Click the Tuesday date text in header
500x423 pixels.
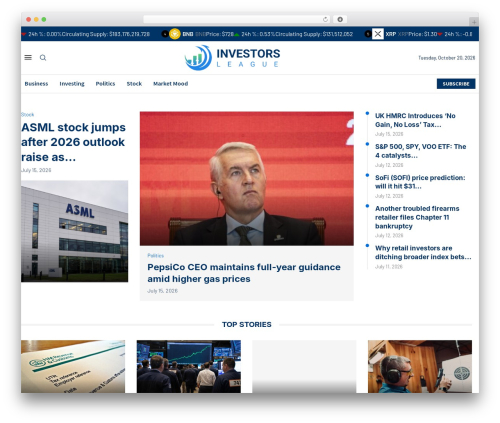(x=447, y=58)
